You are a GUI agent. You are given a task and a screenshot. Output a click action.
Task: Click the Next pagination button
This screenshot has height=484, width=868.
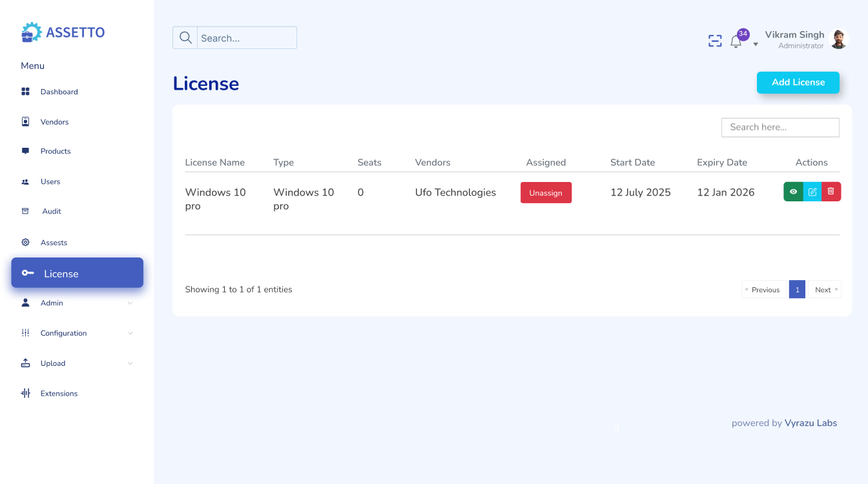pos(824,290)
